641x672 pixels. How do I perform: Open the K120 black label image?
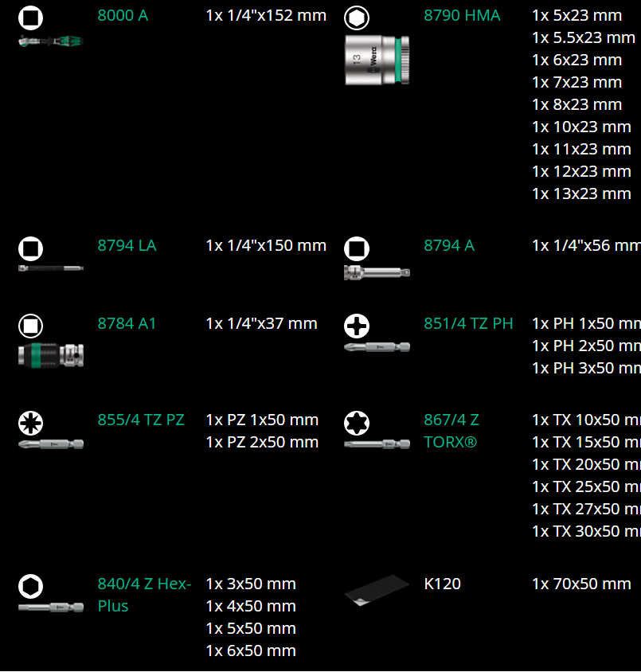pyautogui.click(x=377, y=591)
